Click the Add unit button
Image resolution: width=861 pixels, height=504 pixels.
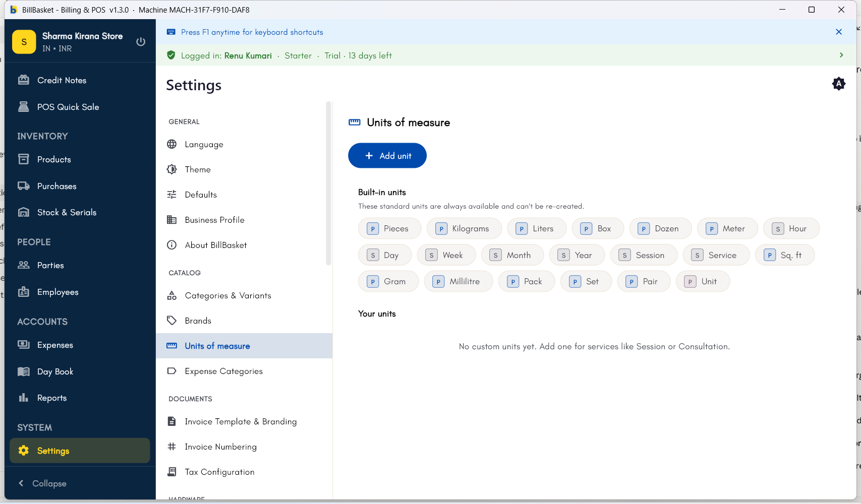pyautogui.click(x=387, y=156)
